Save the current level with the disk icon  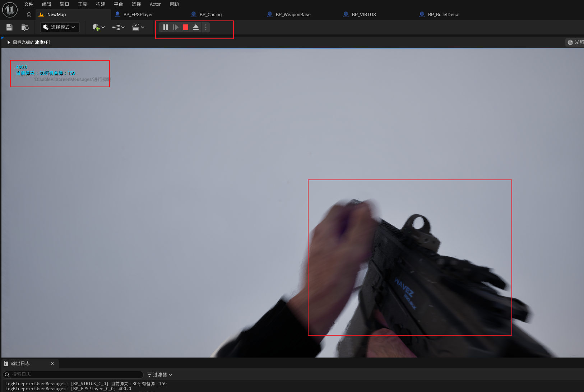(x=9, y=27)
